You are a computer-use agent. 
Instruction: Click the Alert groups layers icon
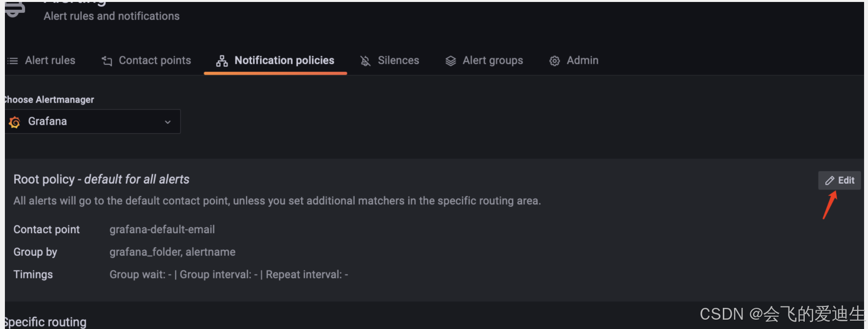[451, 61]
